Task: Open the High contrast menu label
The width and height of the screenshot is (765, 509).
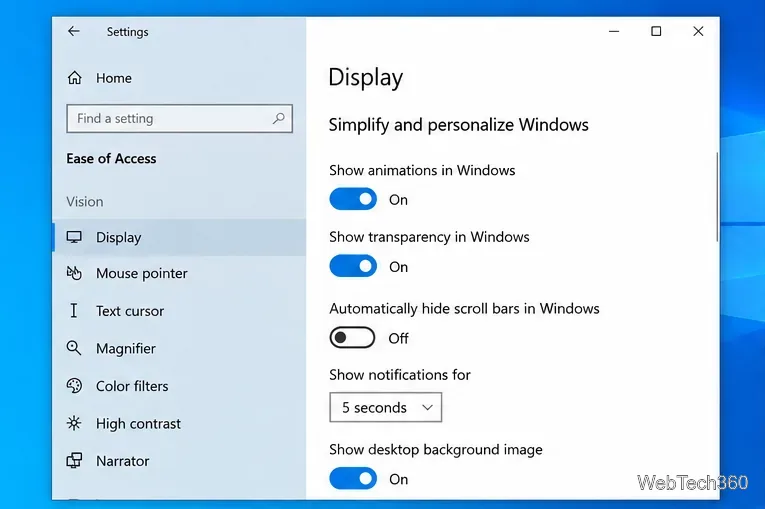Action: (x=139, y=424)
